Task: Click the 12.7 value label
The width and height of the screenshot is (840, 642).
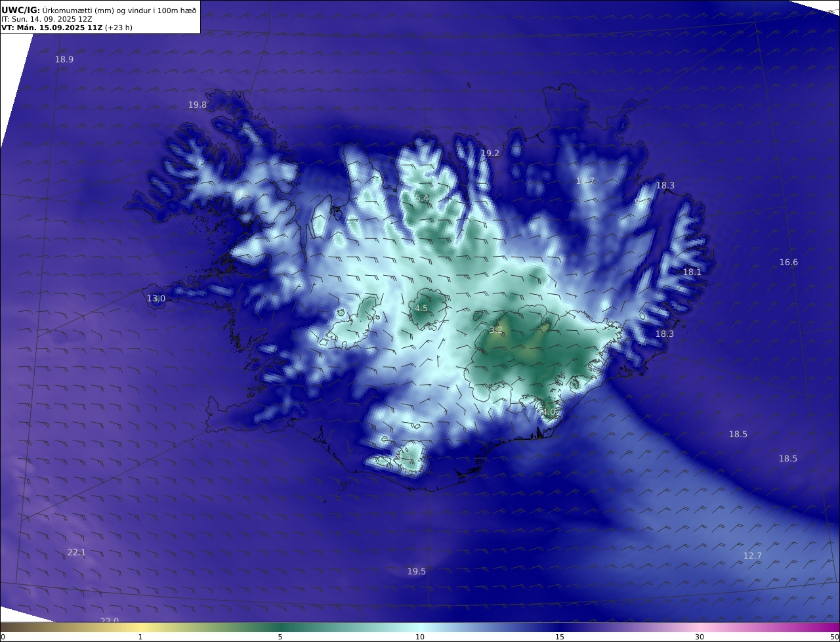Action: pyautogui.click(x=753, y=555)
